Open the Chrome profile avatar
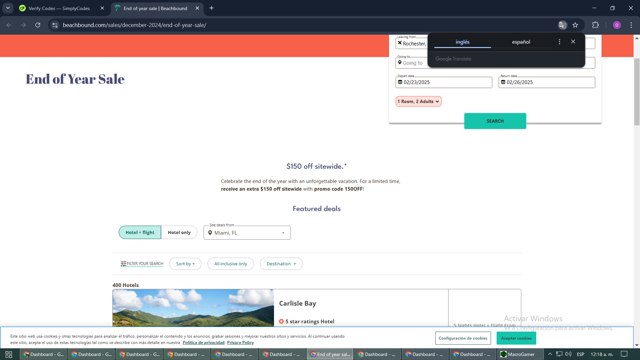Viewport: 640px width, 360px height. [x=617, y=25]
